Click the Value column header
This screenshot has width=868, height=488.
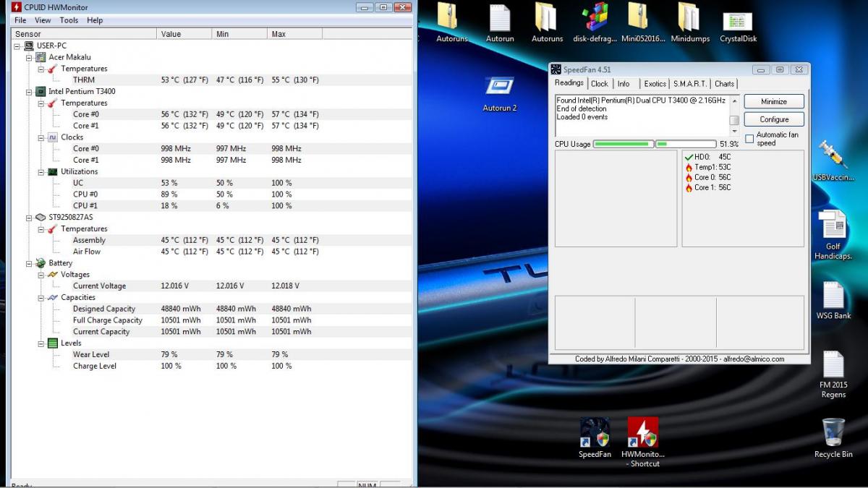point(184,34)
